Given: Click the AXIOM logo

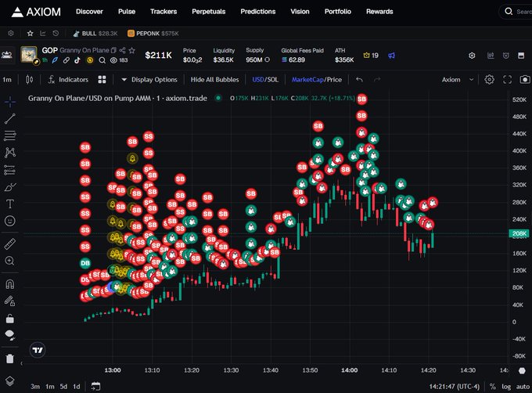Looking at the screenshot, I should coord(36,12).
